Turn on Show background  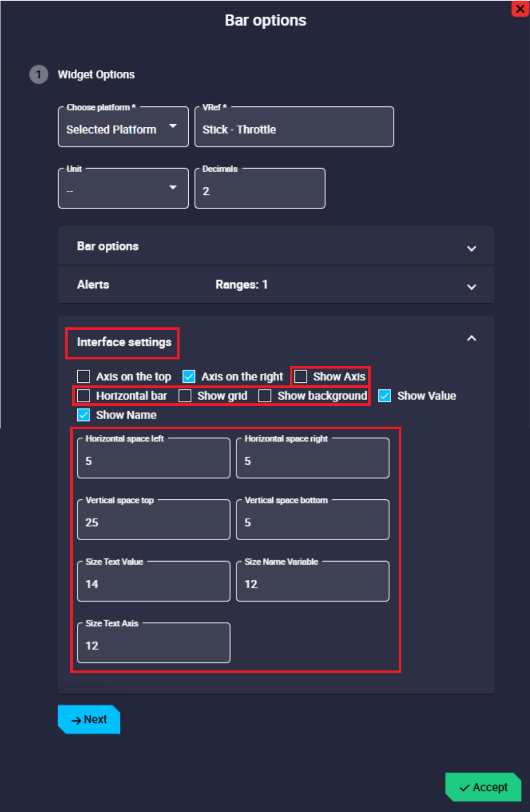pyautogui.click(x=265, y=396)
